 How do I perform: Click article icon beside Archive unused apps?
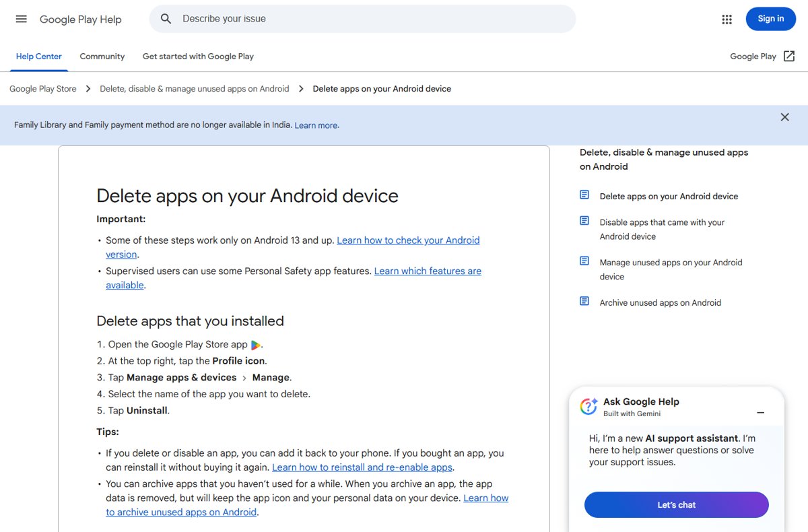(x=584, y=301)
